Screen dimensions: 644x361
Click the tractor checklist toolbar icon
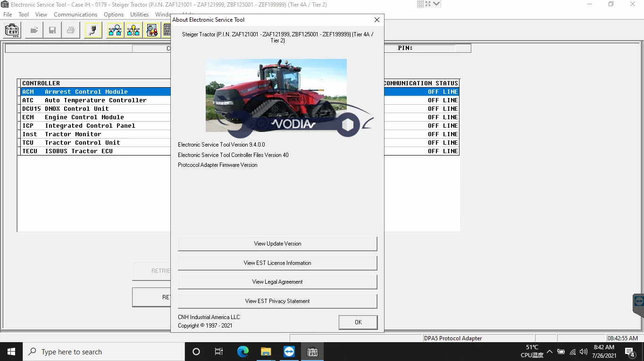[152, 31]
